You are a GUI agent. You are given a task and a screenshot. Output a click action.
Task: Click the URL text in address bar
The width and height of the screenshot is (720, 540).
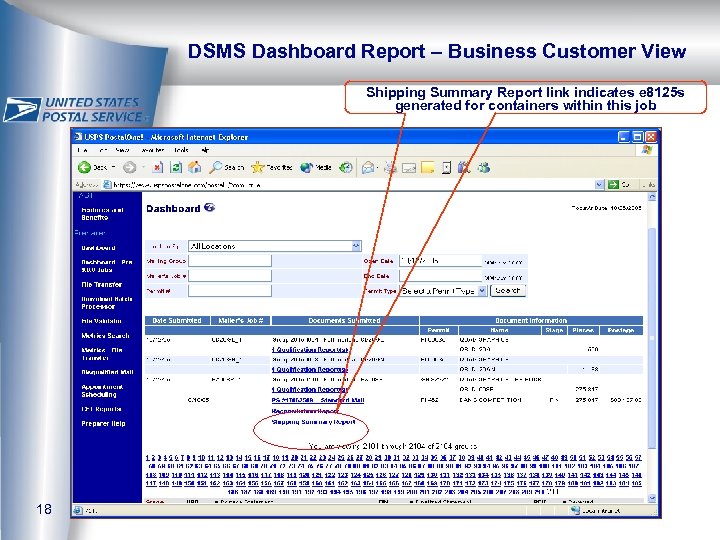pyautogui.click(x=187, y=185)
